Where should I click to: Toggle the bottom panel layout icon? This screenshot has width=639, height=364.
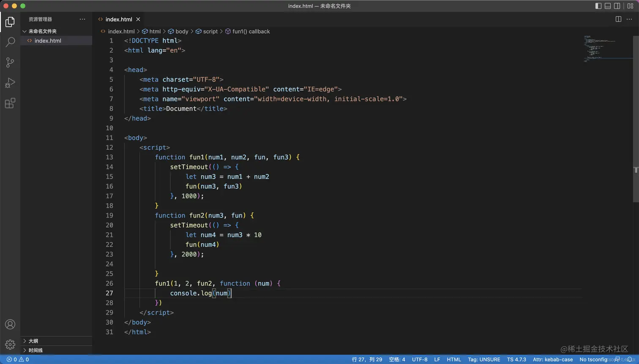[x=608, y=6]
